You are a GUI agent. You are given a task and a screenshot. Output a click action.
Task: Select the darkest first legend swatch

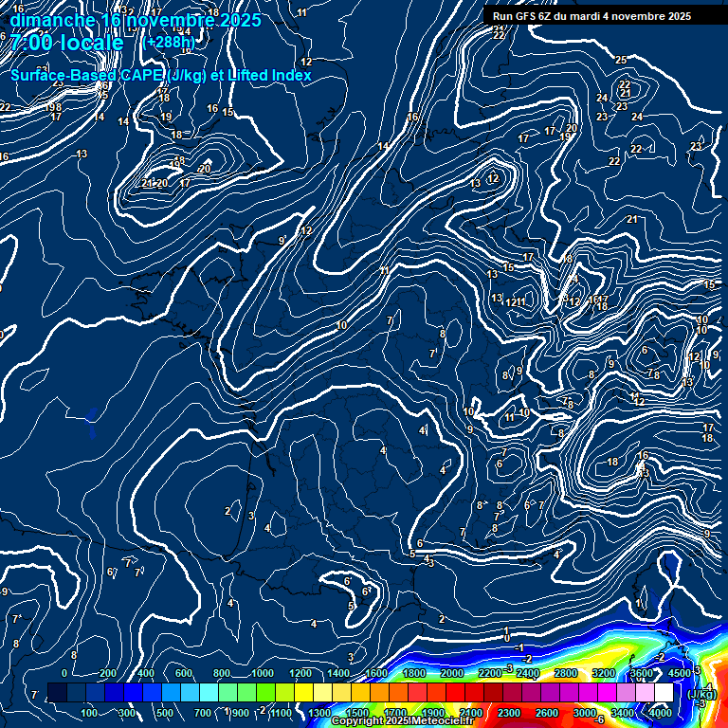click(57, 692)
